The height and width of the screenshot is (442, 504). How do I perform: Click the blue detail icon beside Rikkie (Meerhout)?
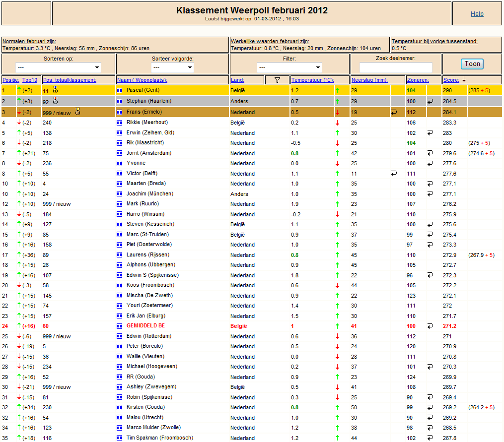click(x=119, y=123)
